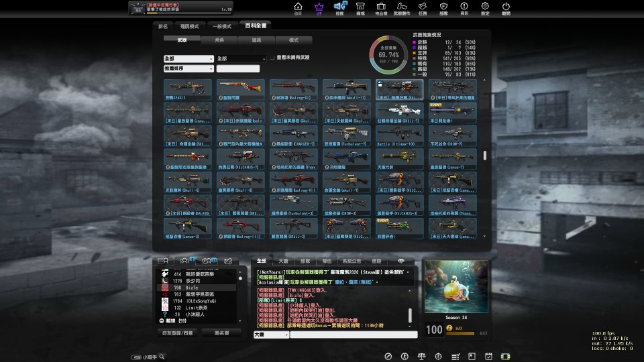Open the 大廳 chat channel dropdown
The height and width of the screenshot is (362, 644).
[x=270, y=335]
